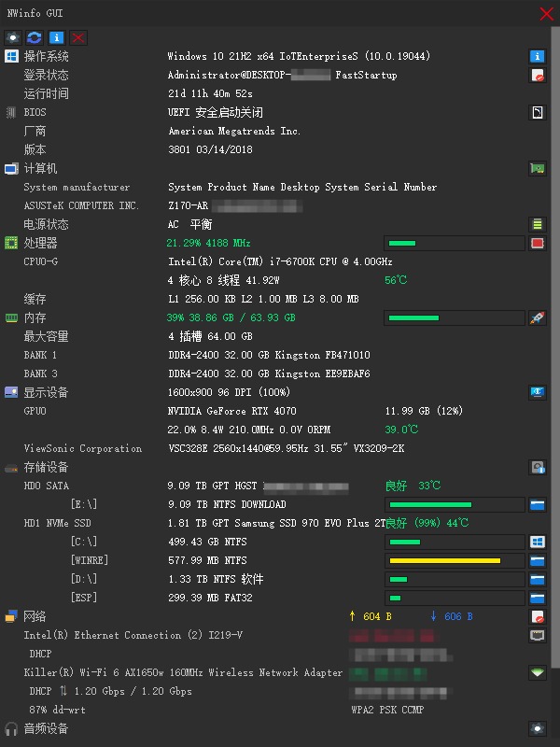Click the icon button on the 音频设备 row
This screenshot has height=747, width=560.
pyautogui.click(x=537, y=728)
